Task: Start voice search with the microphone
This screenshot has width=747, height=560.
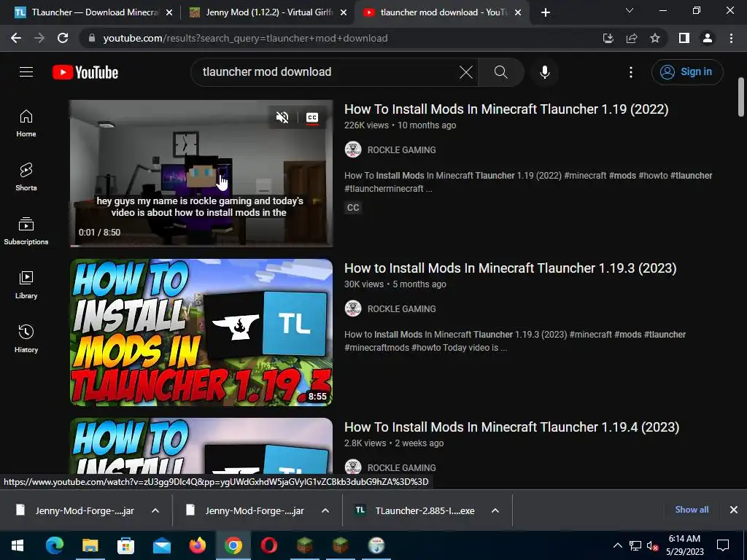Action: [x=544, y=72]
